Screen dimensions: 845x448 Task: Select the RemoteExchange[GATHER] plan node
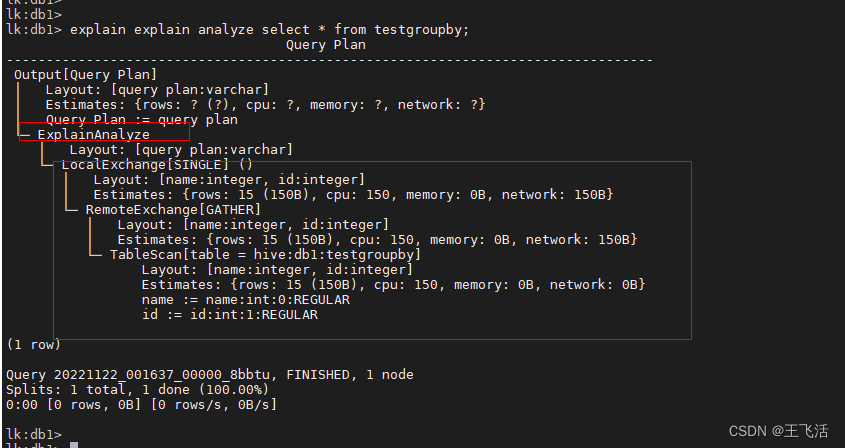(x=173, y=209)
